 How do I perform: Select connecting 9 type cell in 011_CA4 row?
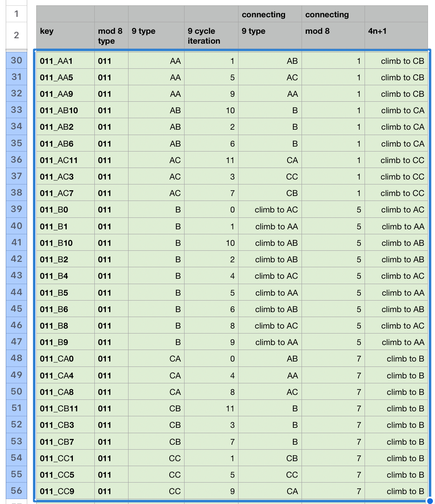[270, 376]
